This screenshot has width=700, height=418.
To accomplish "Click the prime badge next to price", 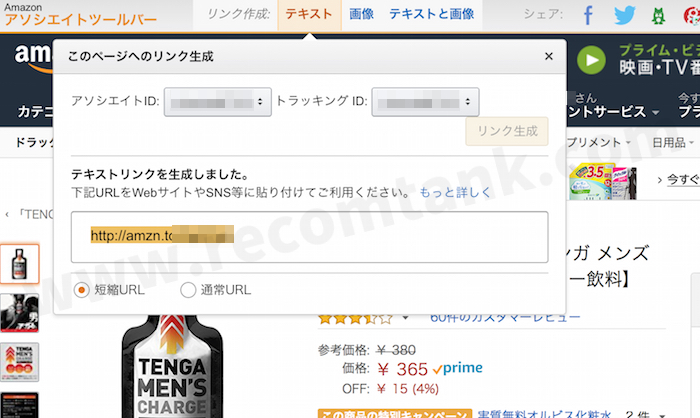I will 458,368.
